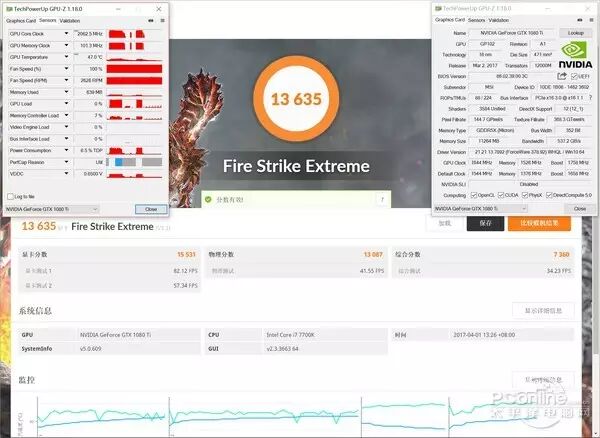
Task: Toggle the Log to file checkbox
Action: 10,197
